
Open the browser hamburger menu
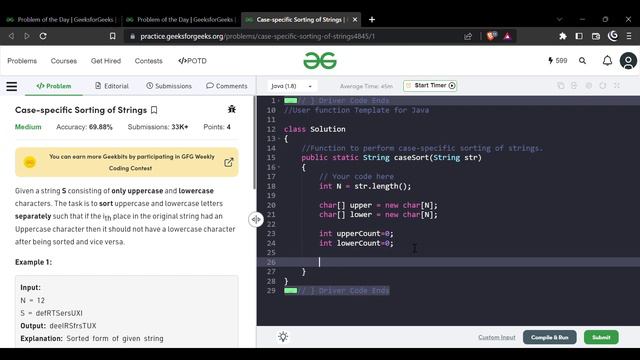(629, 36)
